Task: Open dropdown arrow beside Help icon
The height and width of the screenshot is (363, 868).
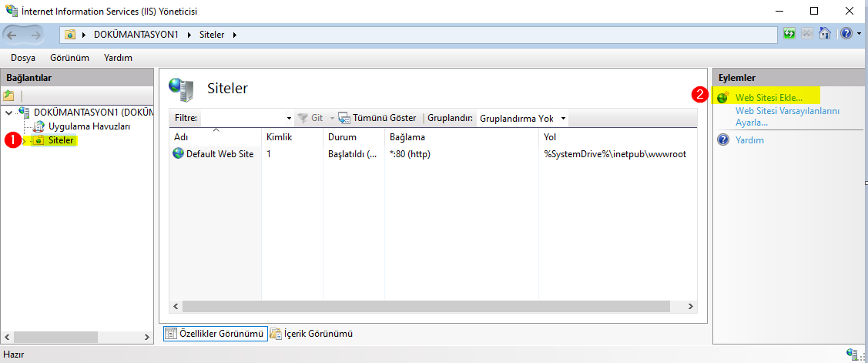Action: [x=859, y=35]
